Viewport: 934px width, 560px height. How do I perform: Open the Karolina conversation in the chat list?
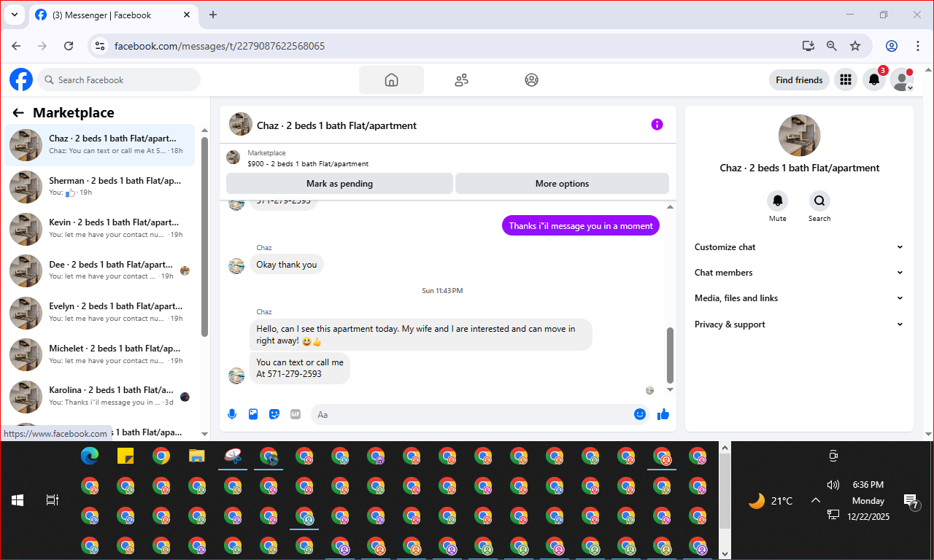coord(100,396)
